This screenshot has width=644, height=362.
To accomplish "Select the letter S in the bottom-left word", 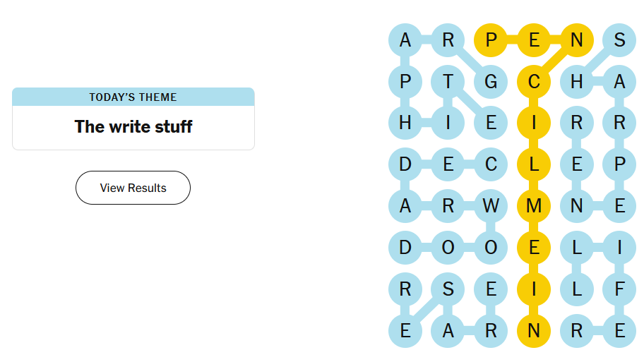I will click(448, 289).
